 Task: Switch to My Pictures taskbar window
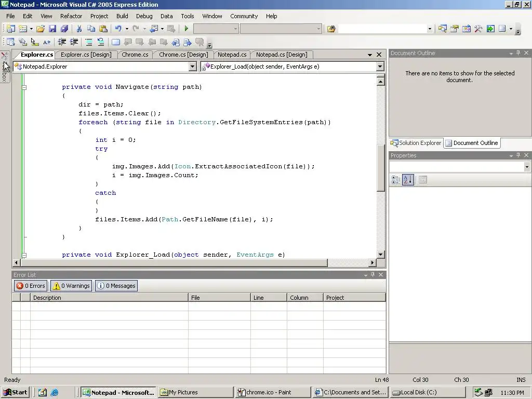coord(196,392)
